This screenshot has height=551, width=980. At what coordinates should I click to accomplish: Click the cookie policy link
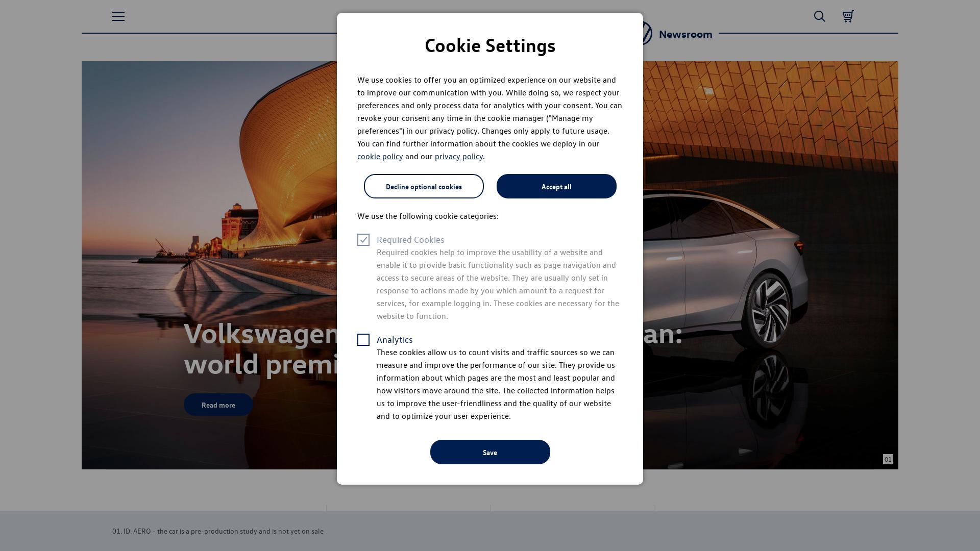click(380, 156)
